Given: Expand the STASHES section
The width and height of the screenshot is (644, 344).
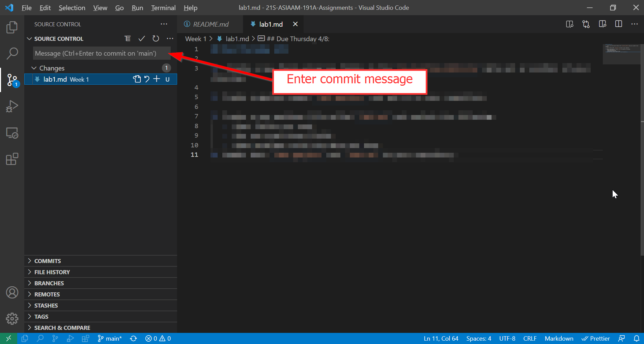Looking at the screenshot, I should point(46,306).
